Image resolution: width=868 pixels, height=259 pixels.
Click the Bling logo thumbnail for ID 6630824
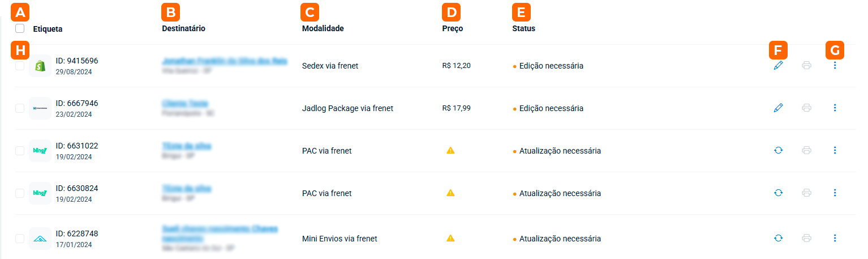pos(40,193)
